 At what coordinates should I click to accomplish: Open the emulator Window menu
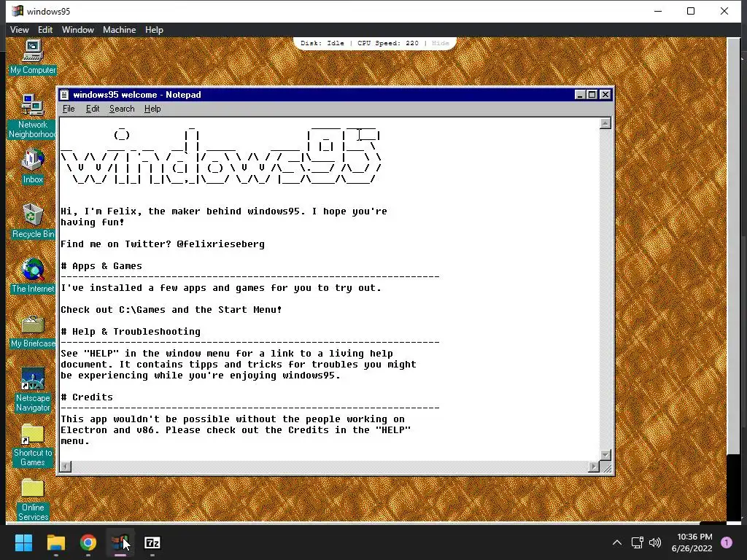[x=77, y=29]
